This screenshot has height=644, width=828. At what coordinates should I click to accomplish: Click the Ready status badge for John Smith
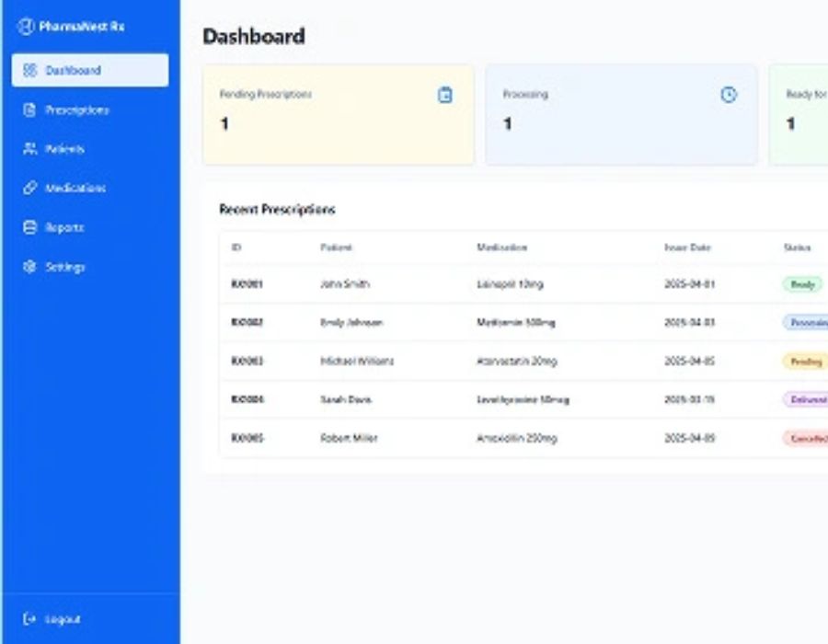802,284
